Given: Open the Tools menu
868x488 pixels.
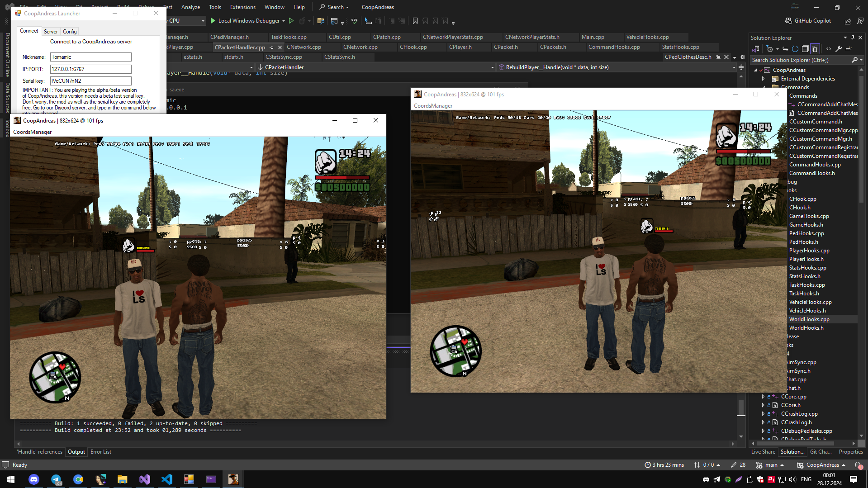Looking at the screenshot, I should tap(215, 7).
